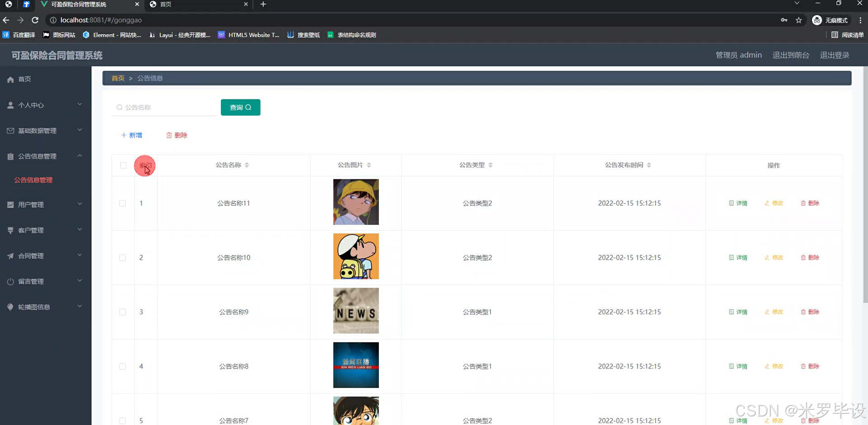Check the row 3 checkbox 公告名称9
This screenshot has width=868, height=425.
(x=123, y=312)
